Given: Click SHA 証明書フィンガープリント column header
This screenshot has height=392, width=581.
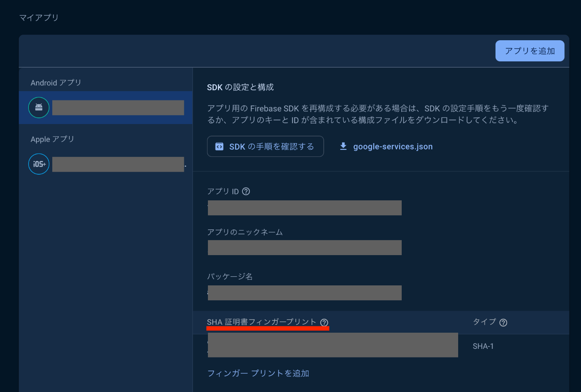Looking at the screenshot, I should pos(261,322).
